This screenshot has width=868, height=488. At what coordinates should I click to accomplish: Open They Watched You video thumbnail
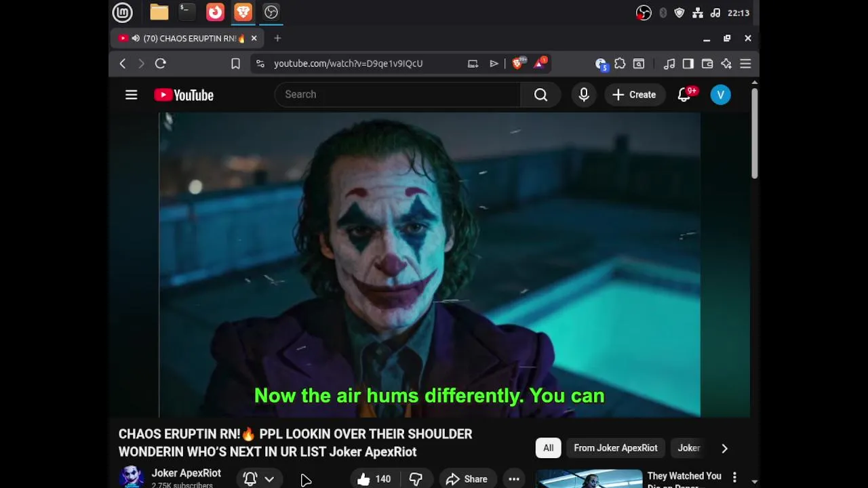click(x=589, y=479)
